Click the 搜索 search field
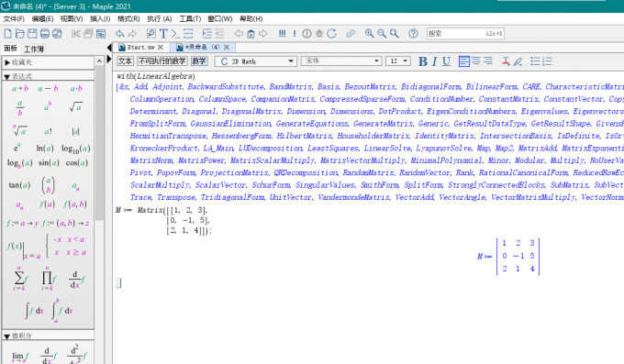 [x=465, y=34]
